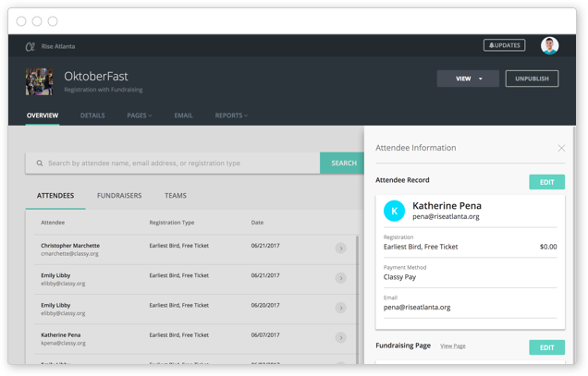Switch to the Details tab

[x=92, y=115]
